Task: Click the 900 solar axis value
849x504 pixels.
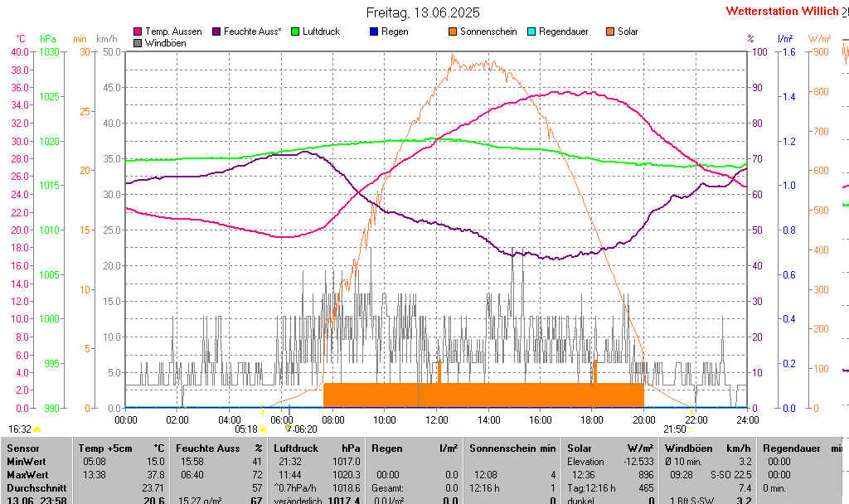Action: pyautogui.click(x=822, y=52)
